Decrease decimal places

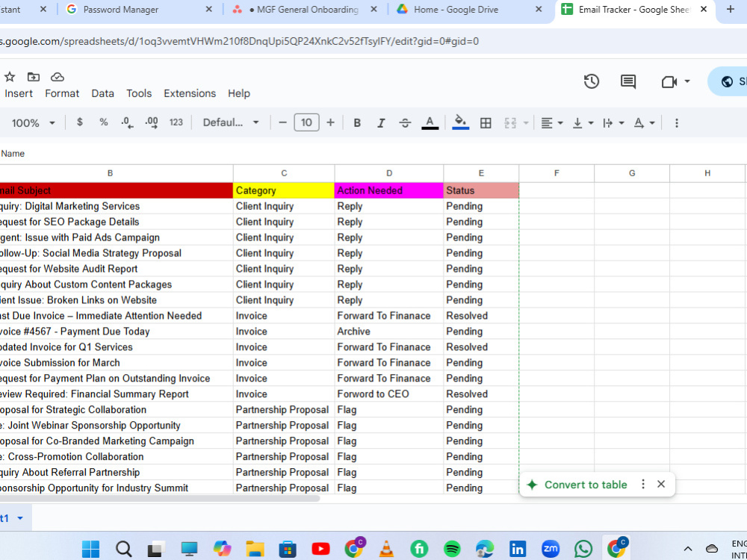click(127, 123)
